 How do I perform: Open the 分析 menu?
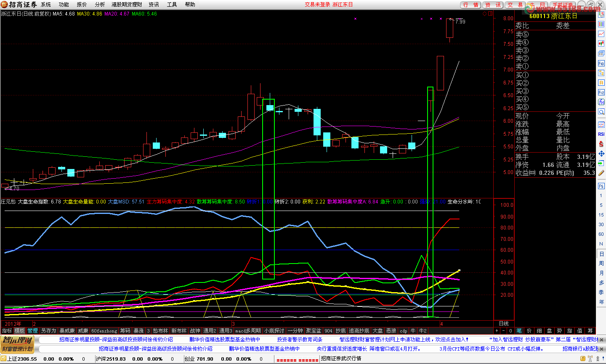pos(100,5)
